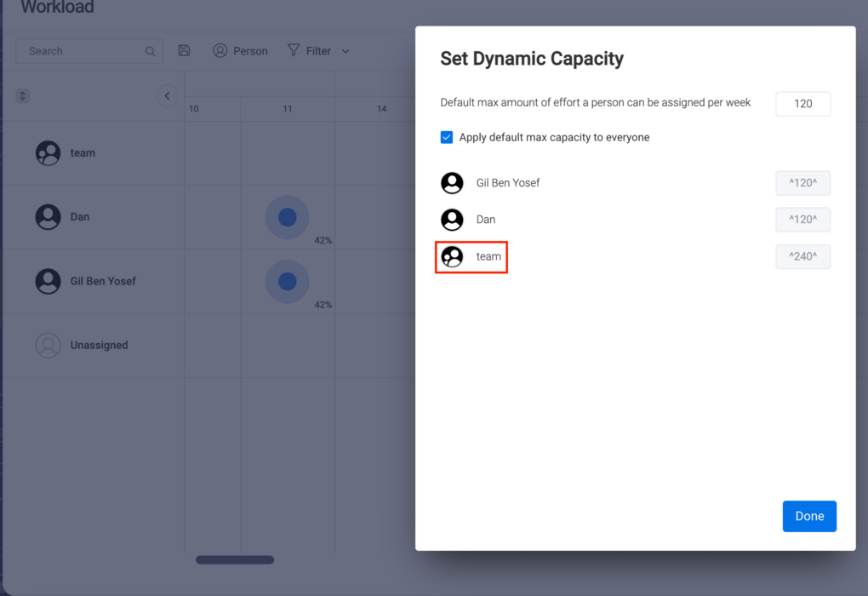Click Gil Ben Yosef's avatar in Workload list
868x596 pixels.
pos(49,281)
